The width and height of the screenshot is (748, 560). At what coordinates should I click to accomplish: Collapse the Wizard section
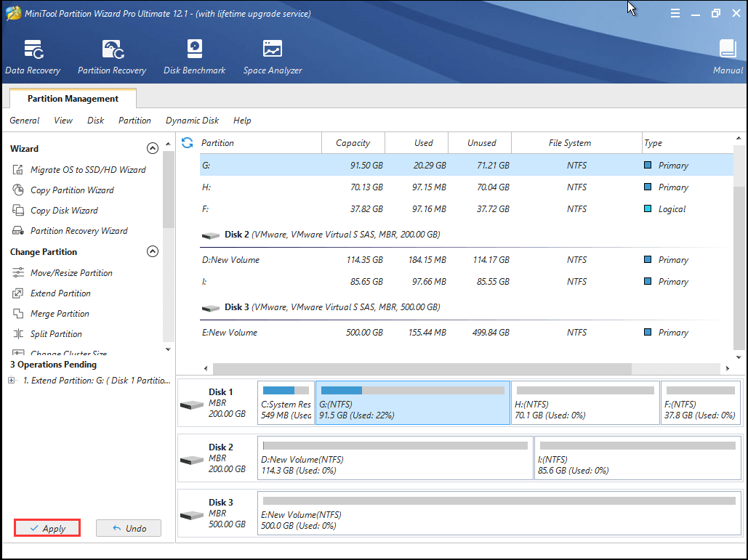pos(152,148)
